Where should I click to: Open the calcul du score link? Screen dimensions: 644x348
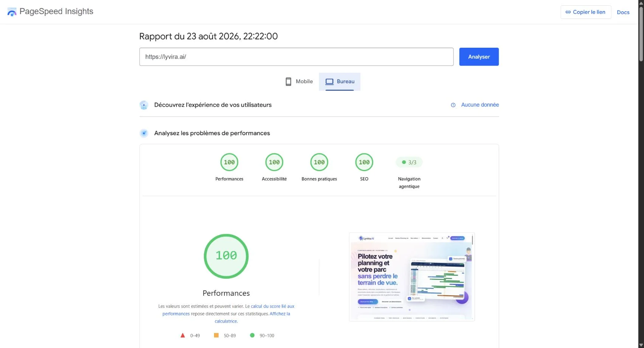coord(272,306)
